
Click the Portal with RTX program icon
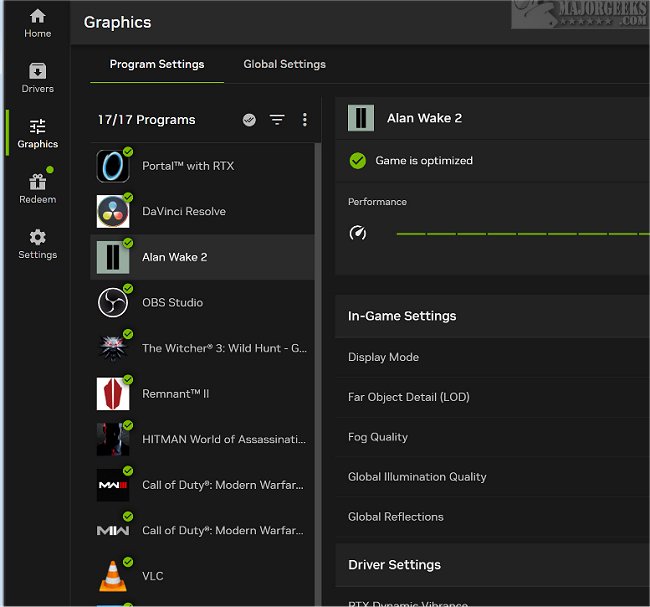click(x=113, y=166)
